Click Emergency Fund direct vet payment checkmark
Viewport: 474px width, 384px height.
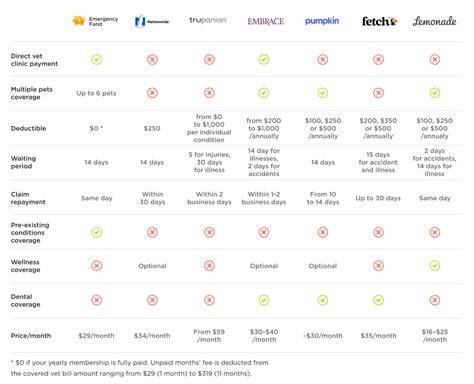(97, 60)
